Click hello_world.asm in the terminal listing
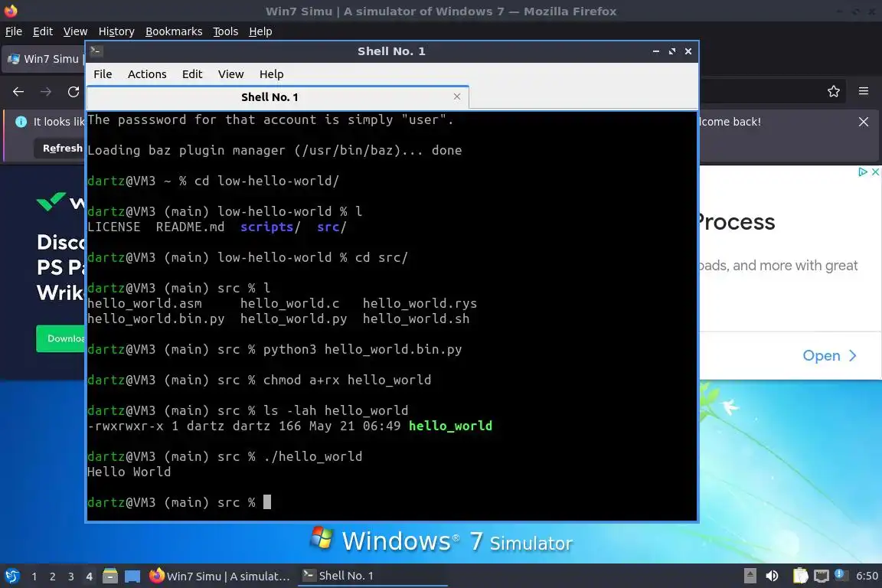This screenshot has width=882, height=588. [145, 303]
